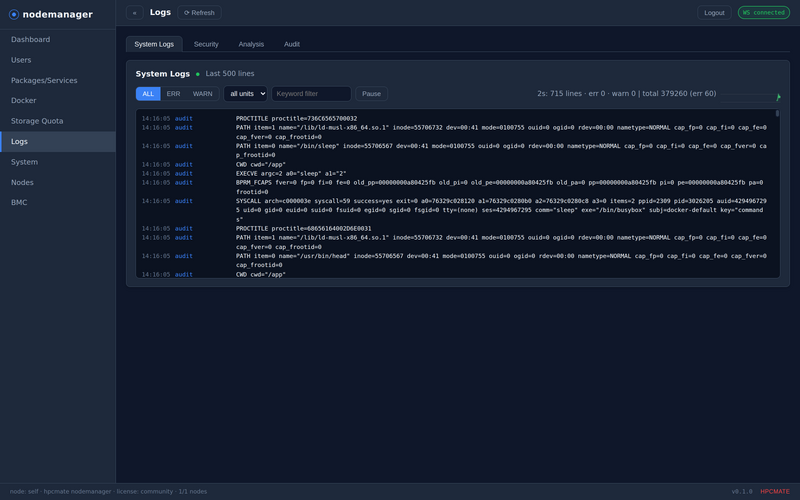Click the nodemanager logo icon

[x=14, y=14]
